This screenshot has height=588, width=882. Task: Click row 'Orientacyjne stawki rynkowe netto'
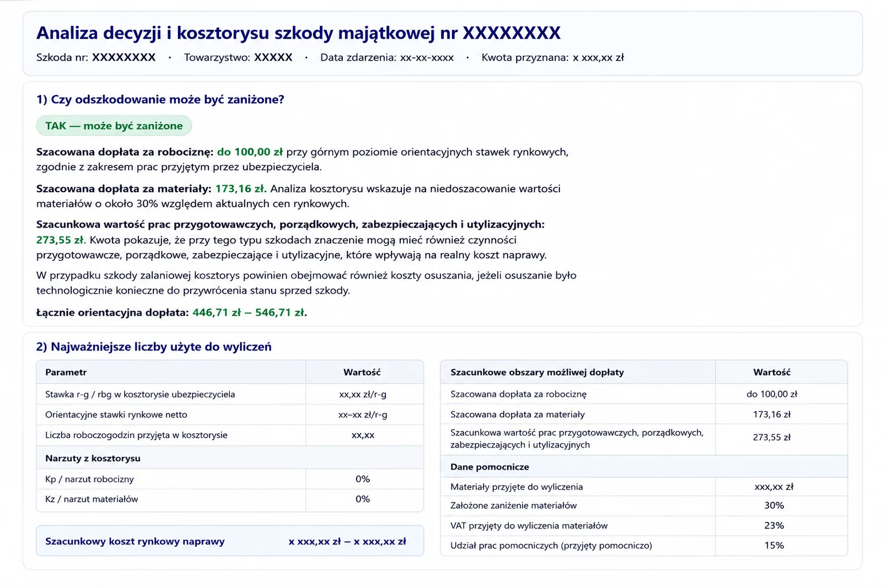230,414
